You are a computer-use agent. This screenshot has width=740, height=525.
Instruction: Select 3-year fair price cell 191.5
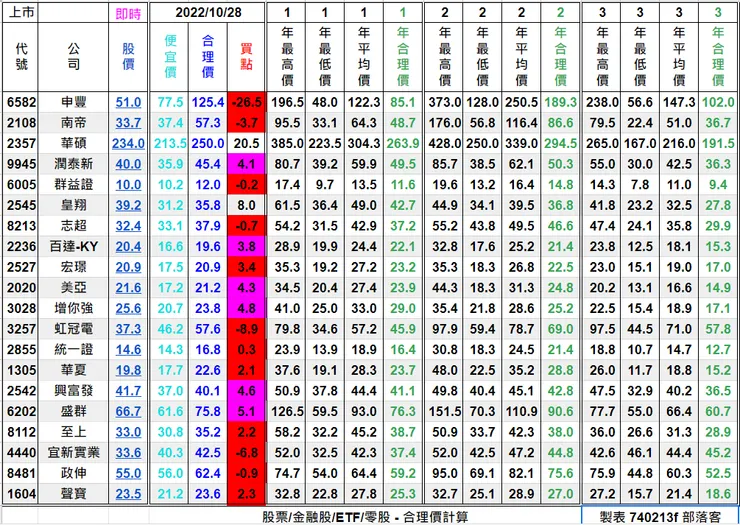pyautogui.click(x=718, y=143)
